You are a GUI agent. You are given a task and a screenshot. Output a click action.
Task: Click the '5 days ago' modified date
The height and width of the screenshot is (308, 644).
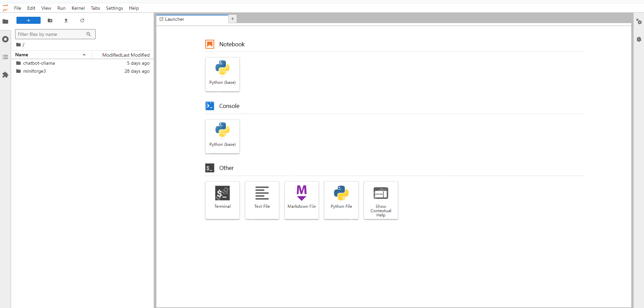tap(138, 63)
